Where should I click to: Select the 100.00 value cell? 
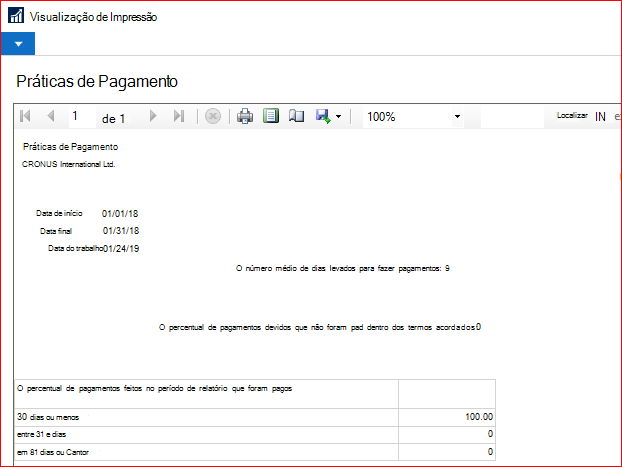[447, 417]
